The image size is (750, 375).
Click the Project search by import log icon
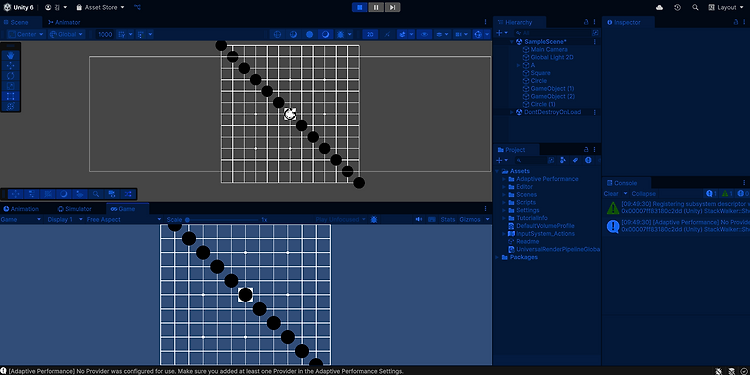[x=588, y=160]
